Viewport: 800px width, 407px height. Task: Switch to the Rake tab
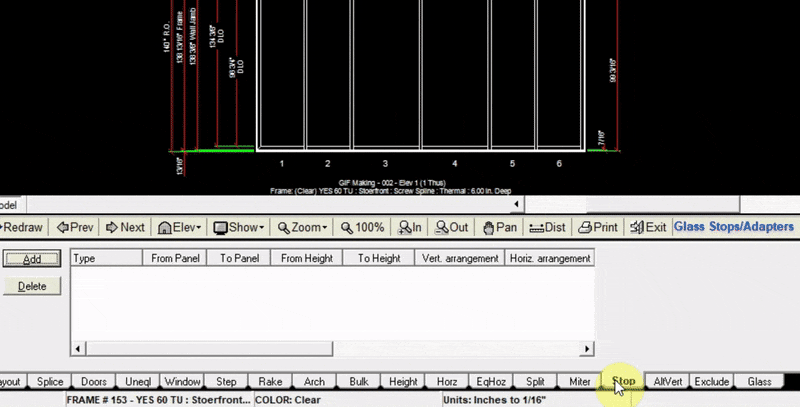(270, 381)
